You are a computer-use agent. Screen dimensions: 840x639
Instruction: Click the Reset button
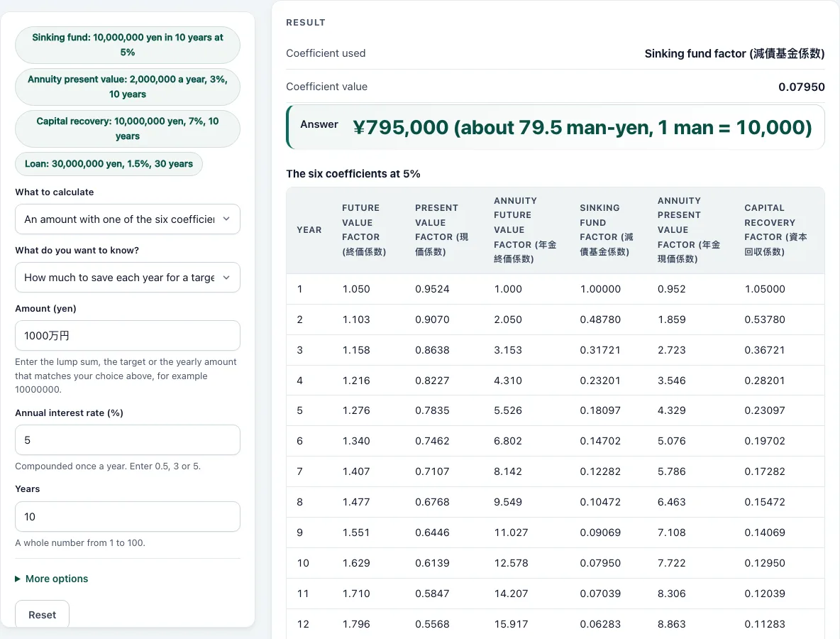pyautogui.click(x=43, y=614)
